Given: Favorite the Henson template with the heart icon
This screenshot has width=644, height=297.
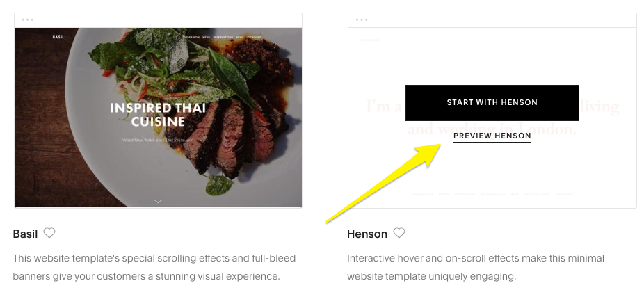Looking at the screenshot, I should (x=399, y=233).
